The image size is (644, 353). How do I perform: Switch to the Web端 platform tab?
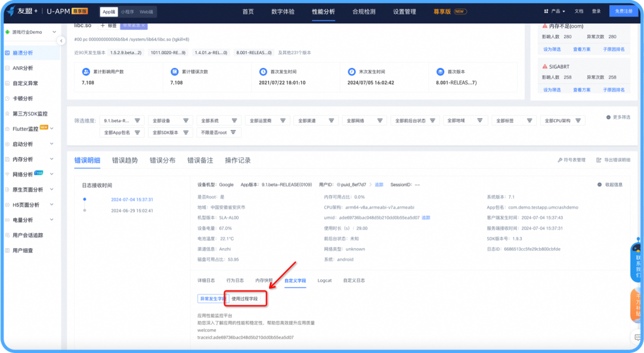coord(146,12)
